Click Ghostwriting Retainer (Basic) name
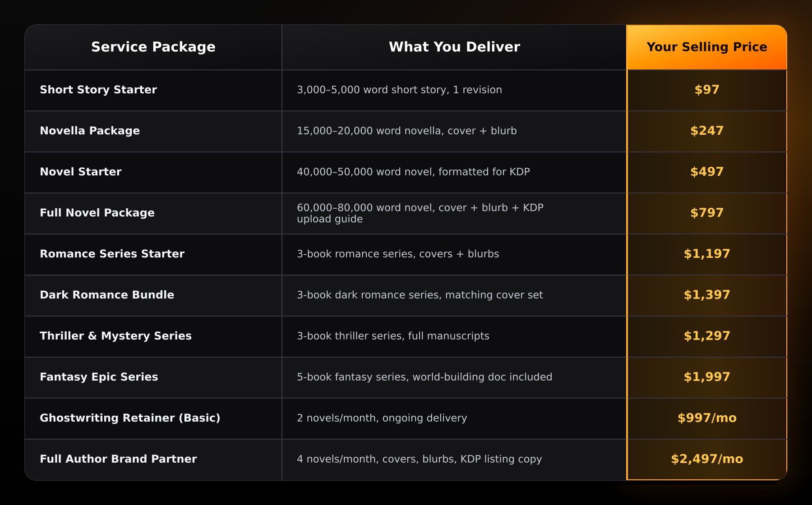This screenshot has width=812, height=505. click(x=130, y=418)
